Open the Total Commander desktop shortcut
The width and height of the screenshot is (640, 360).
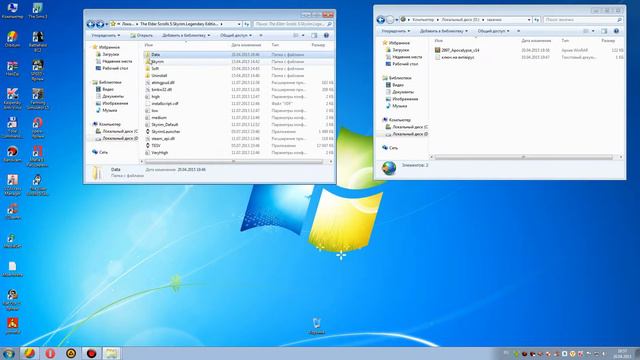[12, 127]
